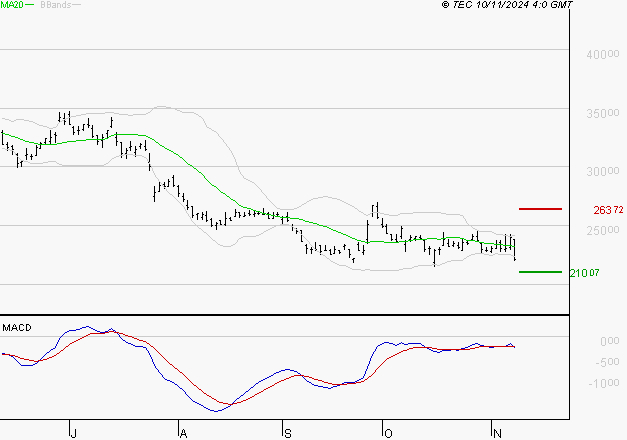Click the gray BBands legend line sample
This screenshot has height=440, width=627.
coord(76,5)
